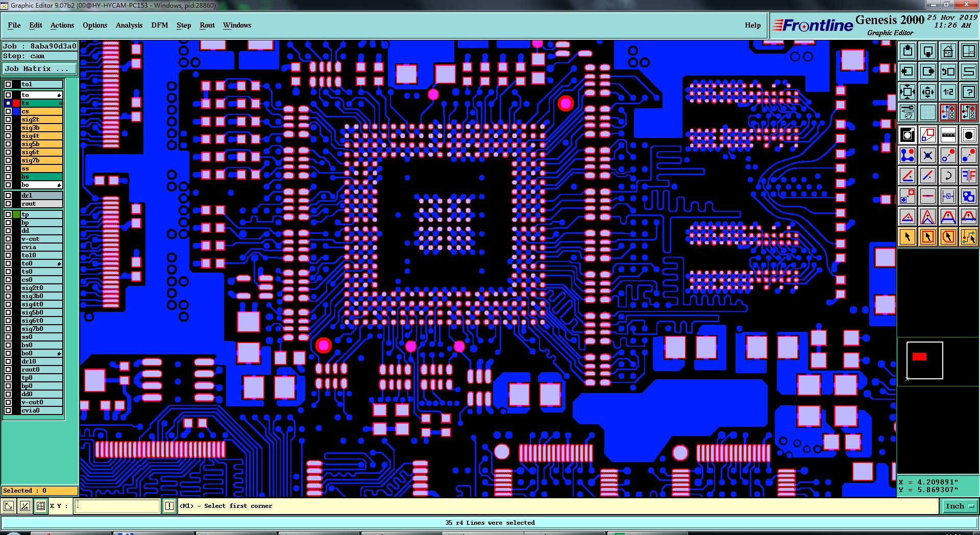Expand the arrow on layer bo
Screen dimensions: 980x535
(59, 185)
